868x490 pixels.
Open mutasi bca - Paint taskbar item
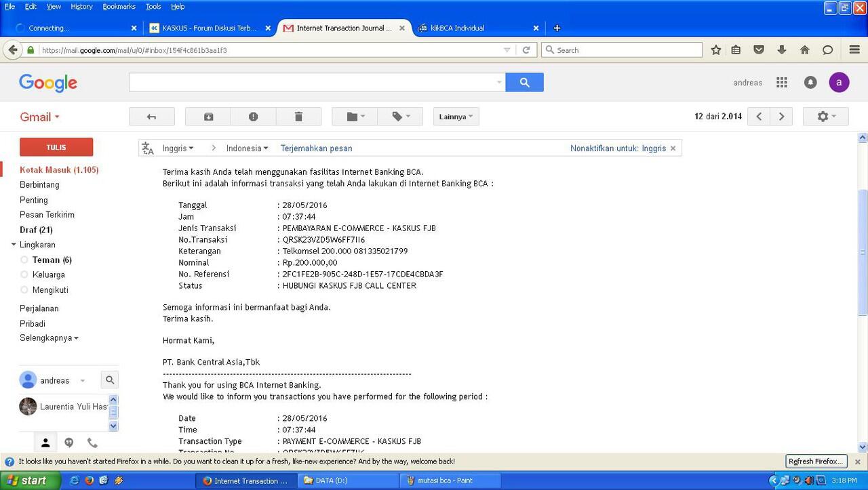tap(452, 481)
